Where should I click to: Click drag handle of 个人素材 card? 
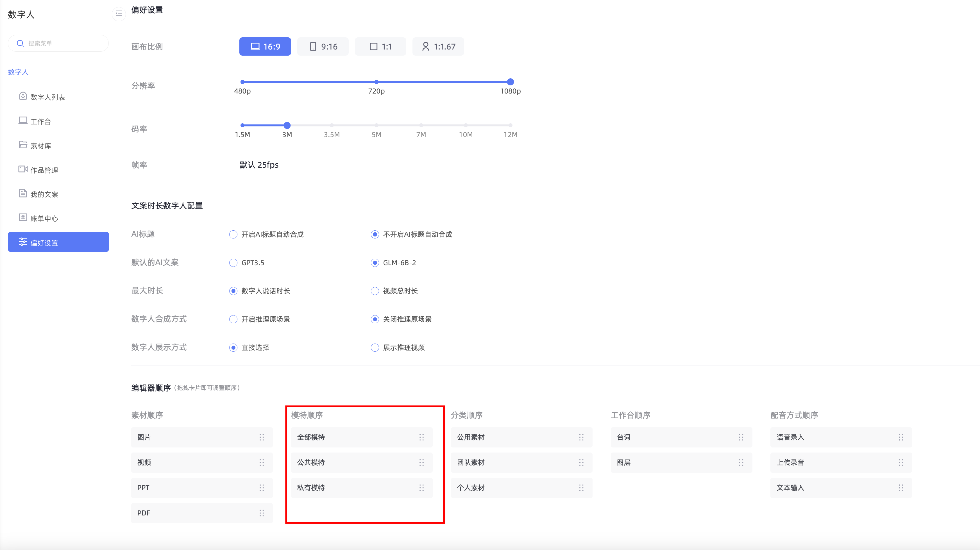(x=581, y=488)
